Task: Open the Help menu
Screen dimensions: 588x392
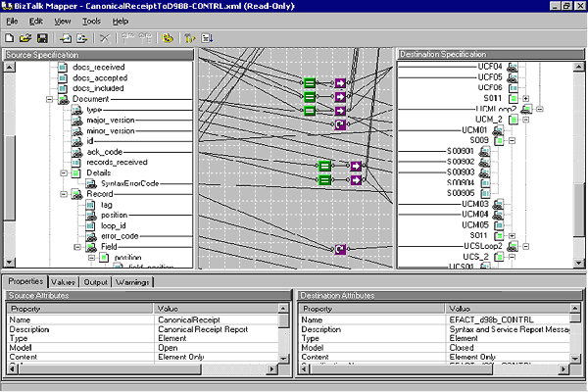Action: click(121, 22)
